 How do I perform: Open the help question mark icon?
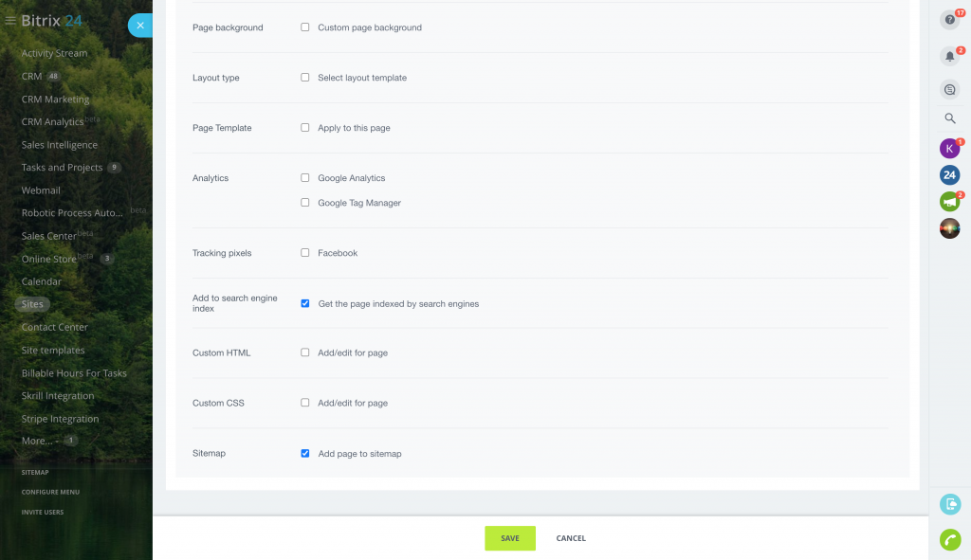click(949, 20)
